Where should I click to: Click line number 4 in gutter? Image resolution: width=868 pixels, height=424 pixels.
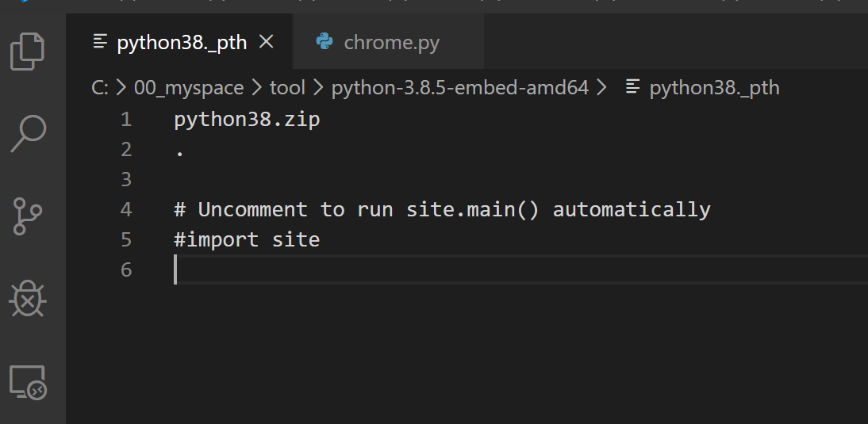click(125, 209)
